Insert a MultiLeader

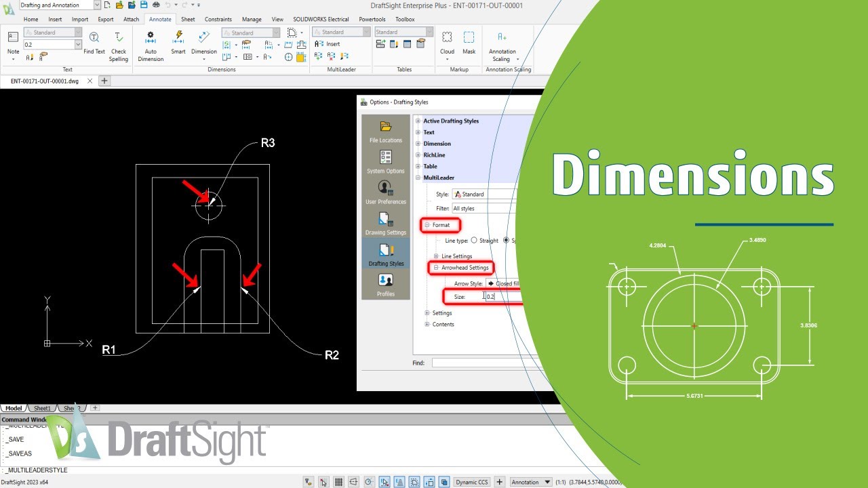328,44
